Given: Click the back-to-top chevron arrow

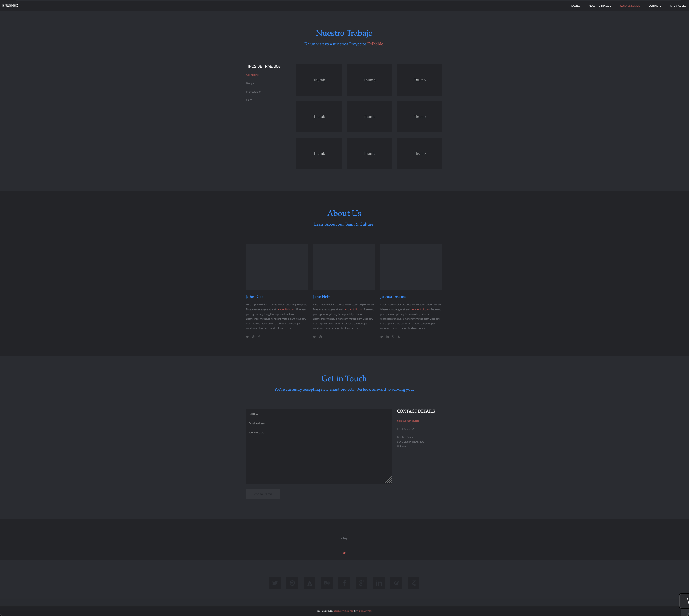Looking at the screenshot, I should pyautogui.click(x=685, y=613).
